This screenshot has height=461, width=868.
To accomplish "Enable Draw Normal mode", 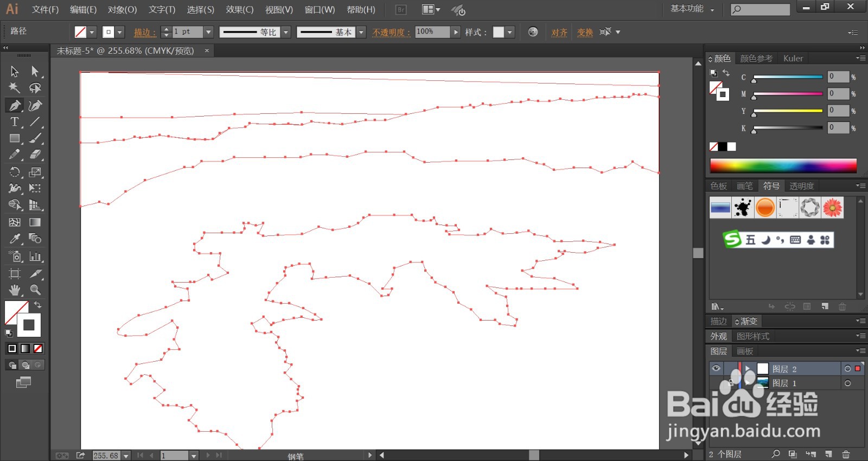I will click(12, 365).
